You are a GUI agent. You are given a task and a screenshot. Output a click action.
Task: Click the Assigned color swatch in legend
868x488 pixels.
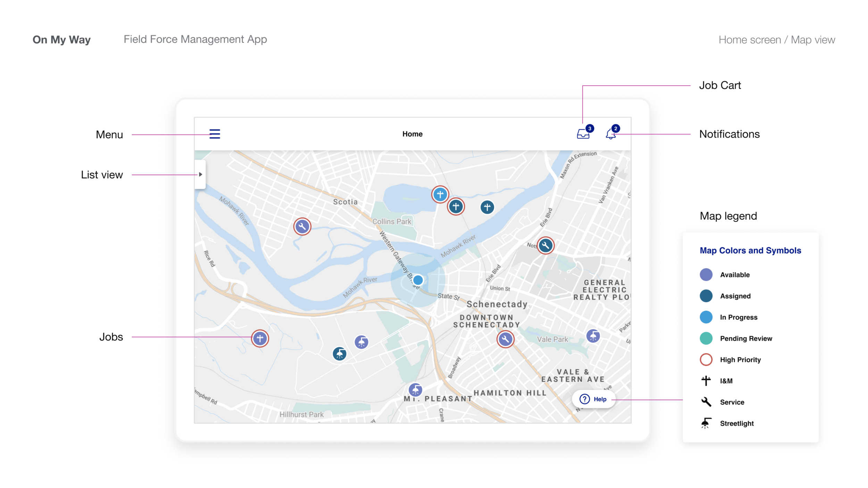[706, 296]
